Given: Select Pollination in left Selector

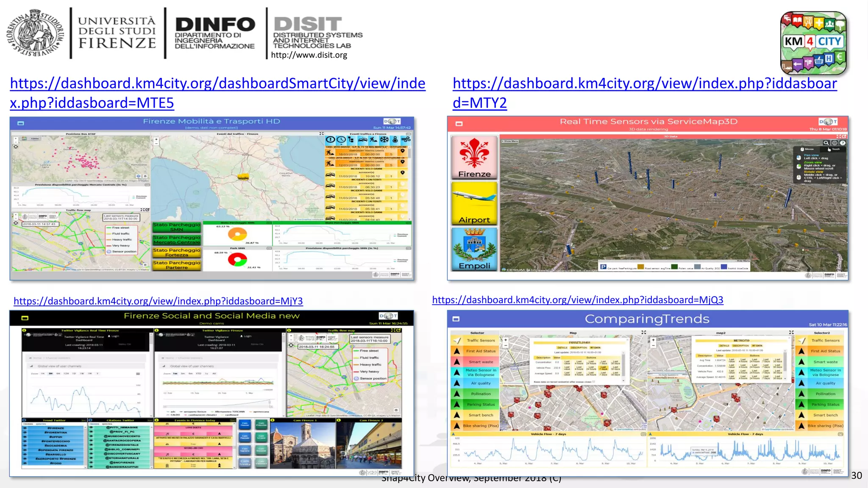Looking at the screenshot, I should [475, 394].
